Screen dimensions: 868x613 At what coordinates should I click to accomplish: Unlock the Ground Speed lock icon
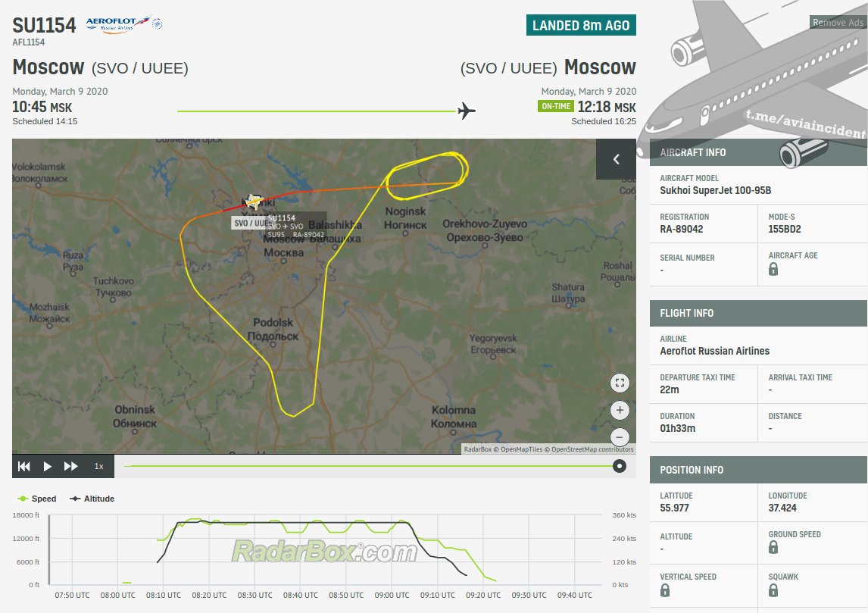[x=773, y=547]
